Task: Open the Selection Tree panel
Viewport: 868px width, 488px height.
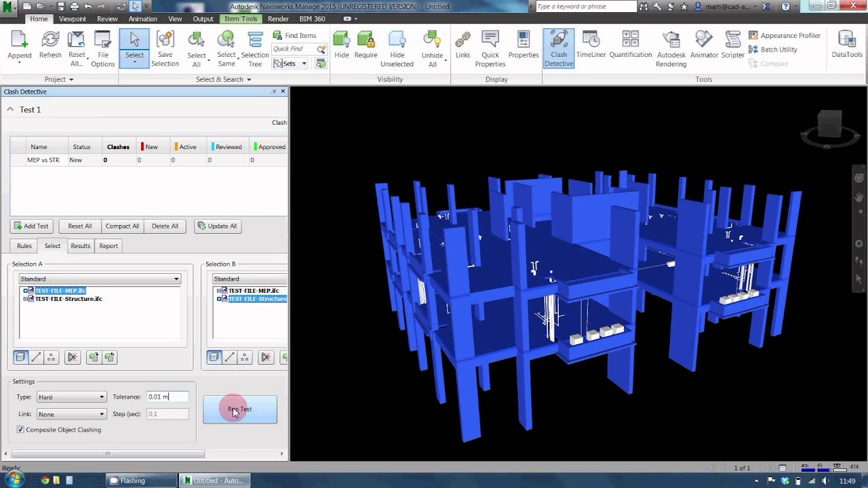Action: pos(255,49)
